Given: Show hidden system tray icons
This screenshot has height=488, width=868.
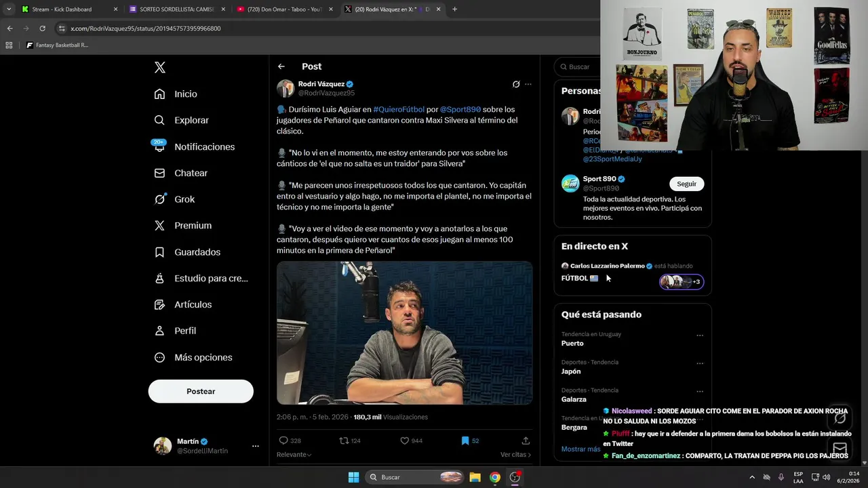Looking at the screenshot, I should (x=751, y=477).
